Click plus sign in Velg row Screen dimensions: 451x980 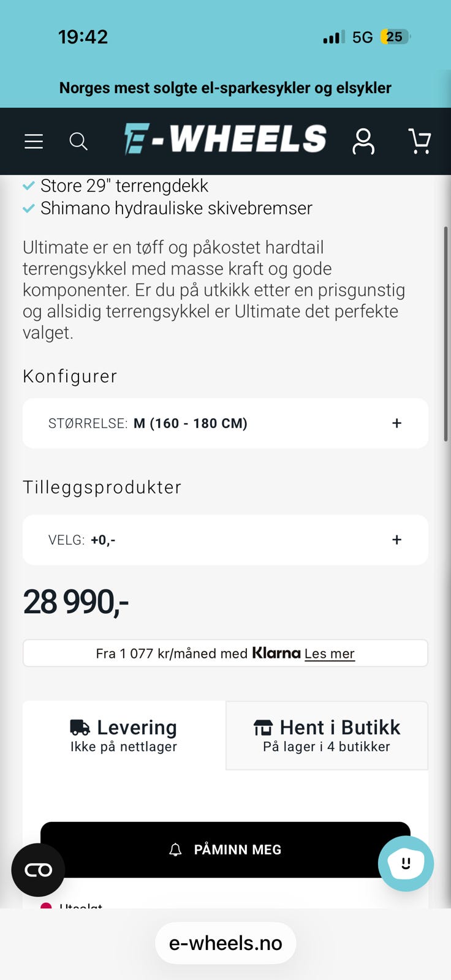397,540
